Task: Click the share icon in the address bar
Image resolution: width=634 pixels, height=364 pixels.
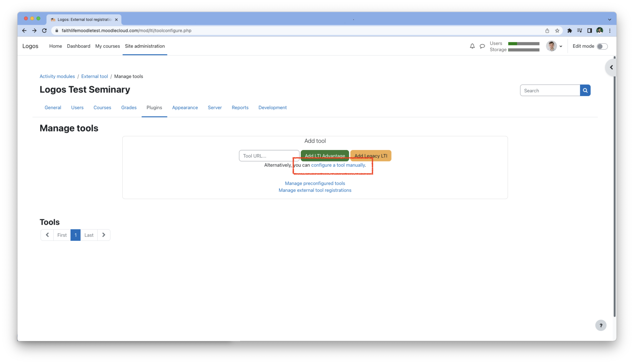Action: pos(547,31)
